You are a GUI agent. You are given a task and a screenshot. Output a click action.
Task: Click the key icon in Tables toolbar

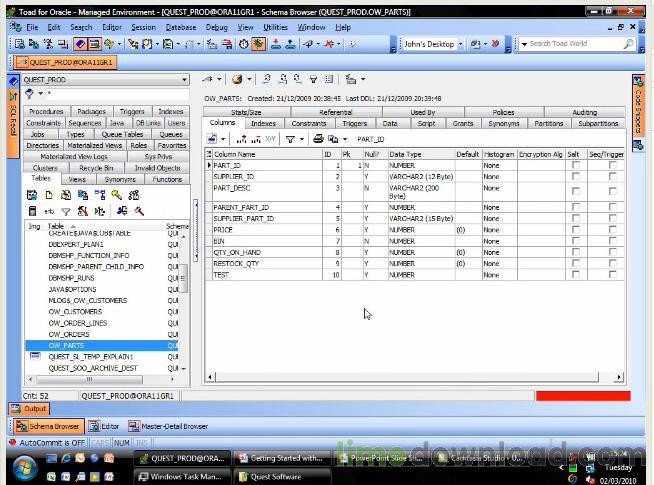[117, 195]
